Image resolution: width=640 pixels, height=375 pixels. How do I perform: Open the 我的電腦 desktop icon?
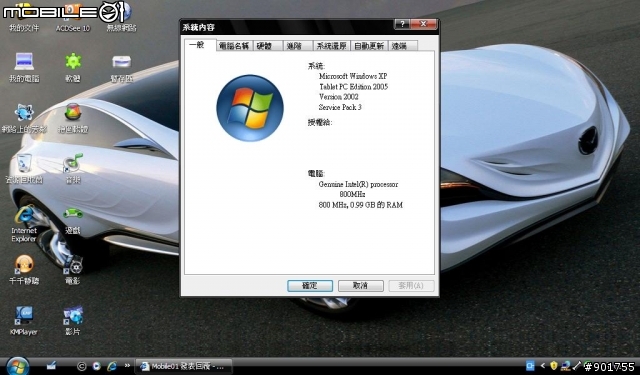(24, 67)
